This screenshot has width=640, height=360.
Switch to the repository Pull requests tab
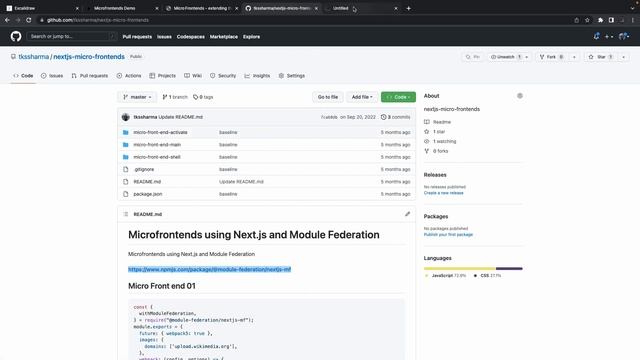pyautogui.click(x=89, y=76)
